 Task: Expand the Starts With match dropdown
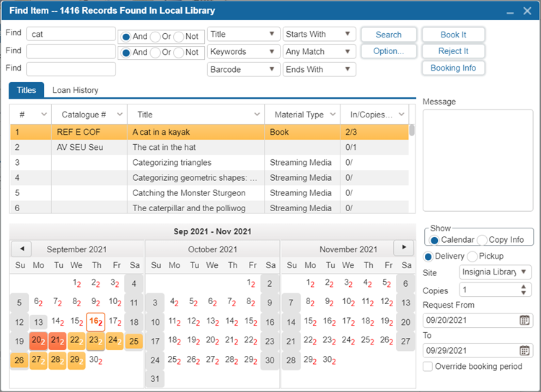pyautogui.click(x=348, y=34)
